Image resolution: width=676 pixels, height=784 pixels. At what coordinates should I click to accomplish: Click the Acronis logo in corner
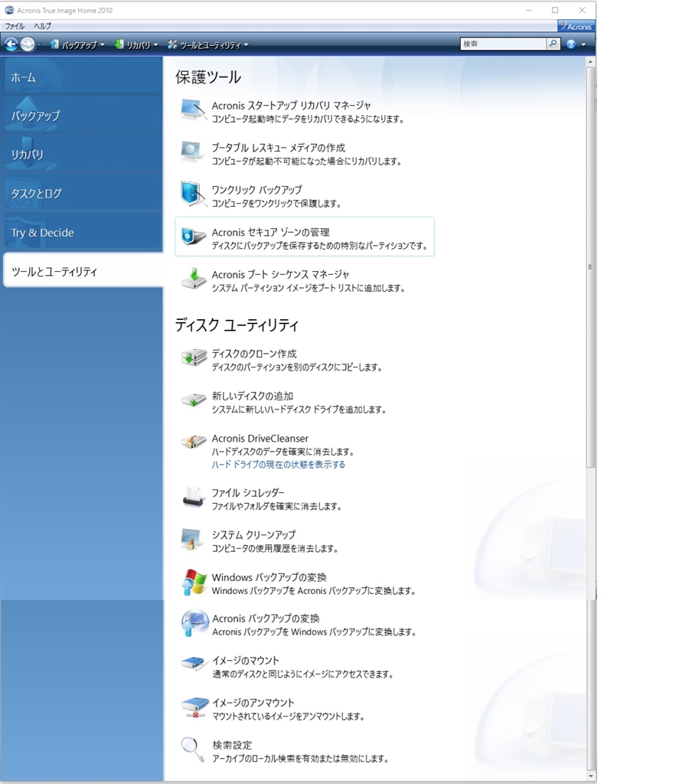[576, 27]
